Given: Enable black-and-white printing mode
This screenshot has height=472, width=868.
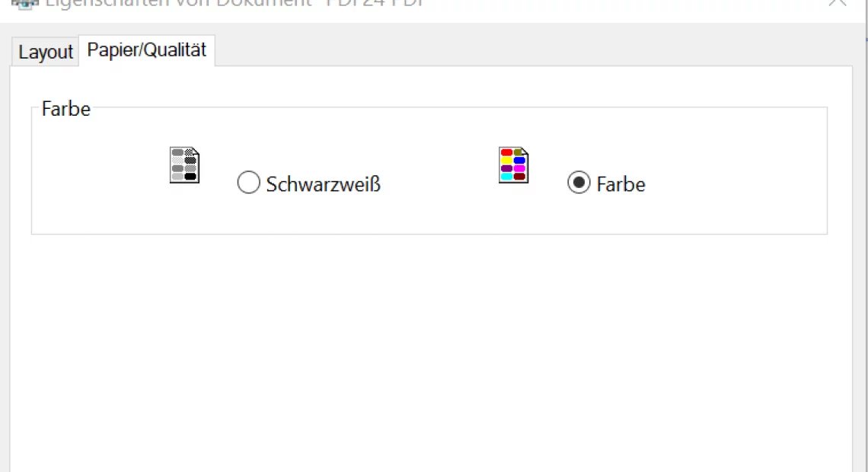Looking at the screenshot, I should [x=248, y=183].
